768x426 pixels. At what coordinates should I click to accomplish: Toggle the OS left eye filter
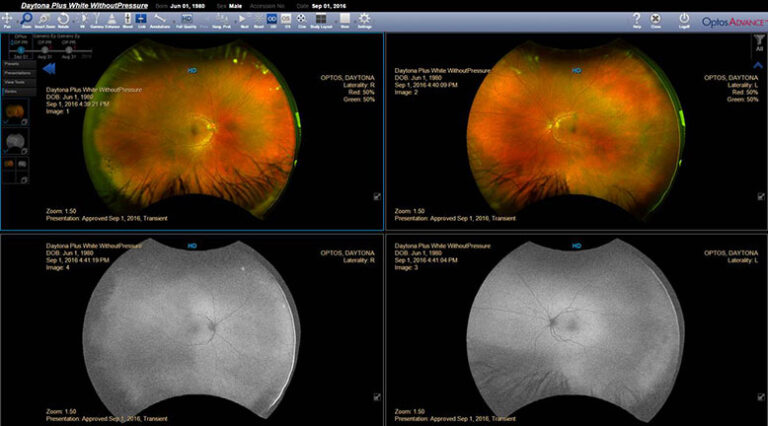287,20
